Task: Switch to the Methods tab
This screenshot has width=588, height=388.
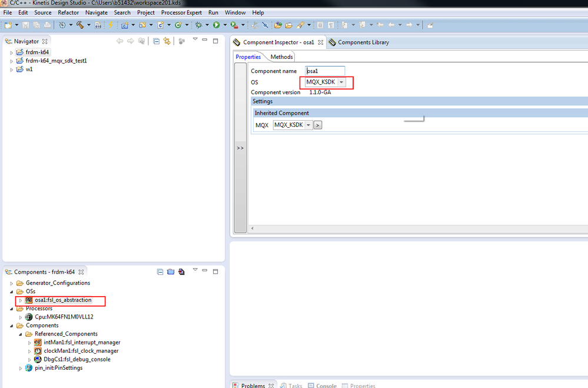Action: [281, 57]
